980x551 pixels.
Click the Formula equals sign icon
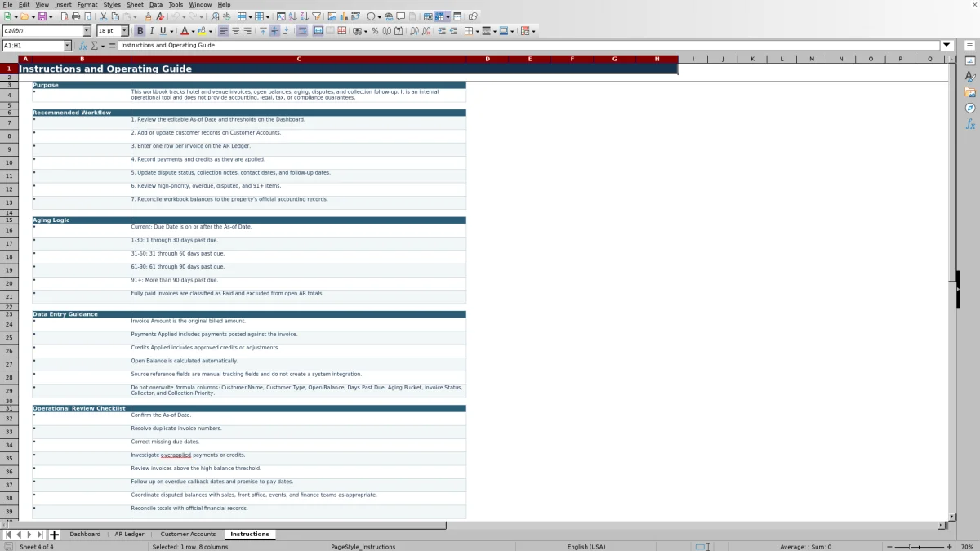point(112,46)
